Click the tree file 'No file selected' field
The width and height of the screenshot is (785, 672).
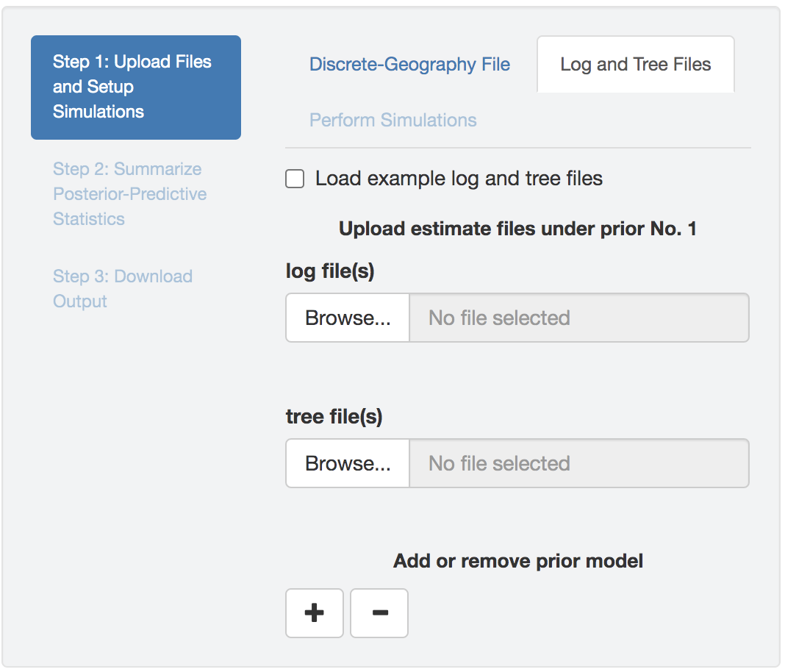[x=578, y=463]
